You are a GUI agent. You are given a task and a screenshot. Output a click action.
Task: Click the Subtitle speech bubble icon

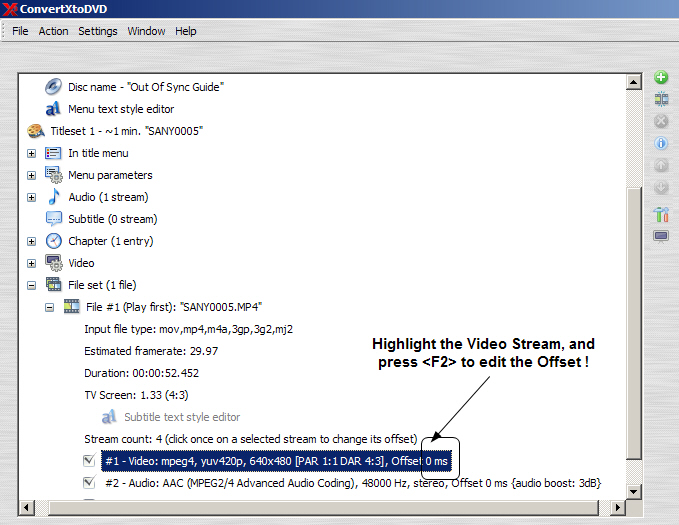tap(54, 219)
